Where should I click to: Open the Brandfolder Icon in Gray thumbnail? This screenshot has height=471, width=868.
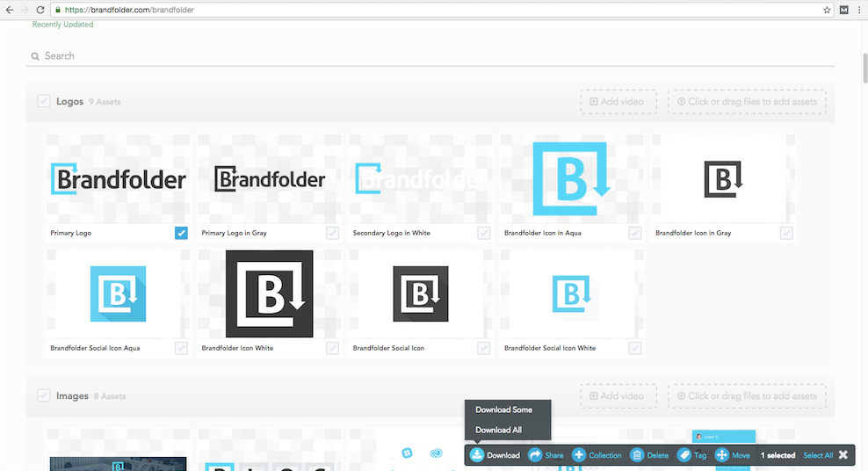tap(723, 178)
